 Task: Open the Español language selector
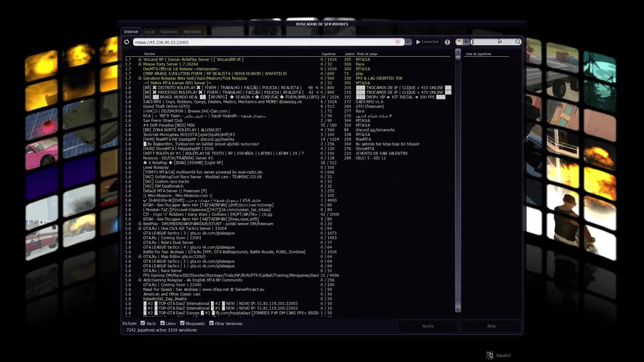(x=503, y=355)
